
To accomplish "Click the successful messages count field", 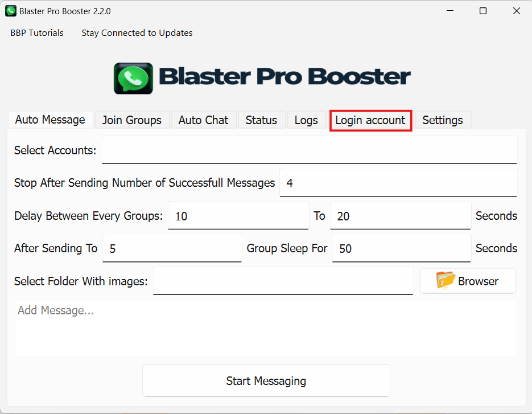I will pyautogui.click(x=398, y=183).
